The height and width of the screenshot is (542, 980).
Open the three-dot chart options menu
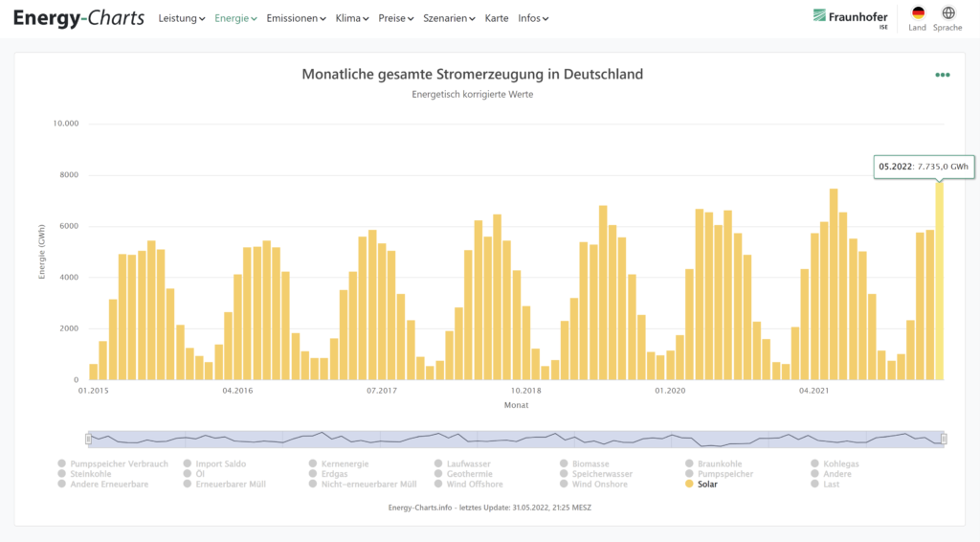943,75
